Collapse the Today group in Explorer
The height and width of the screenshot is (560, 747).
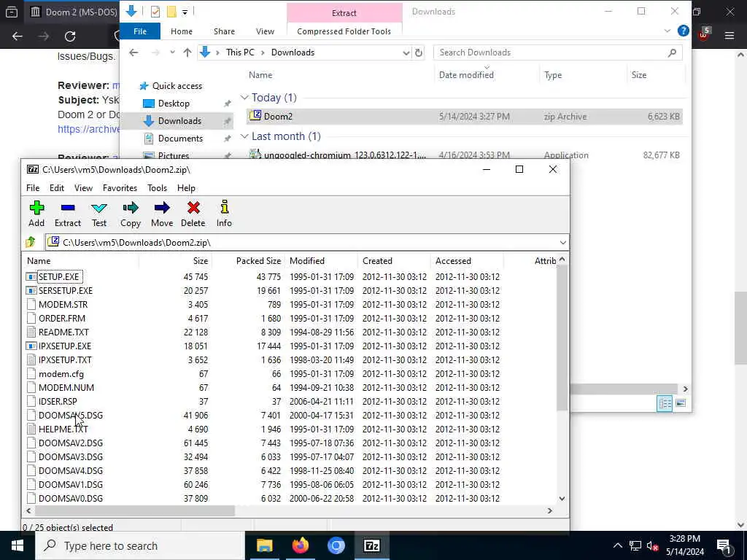pyautogui.click(x=244, y=98)
